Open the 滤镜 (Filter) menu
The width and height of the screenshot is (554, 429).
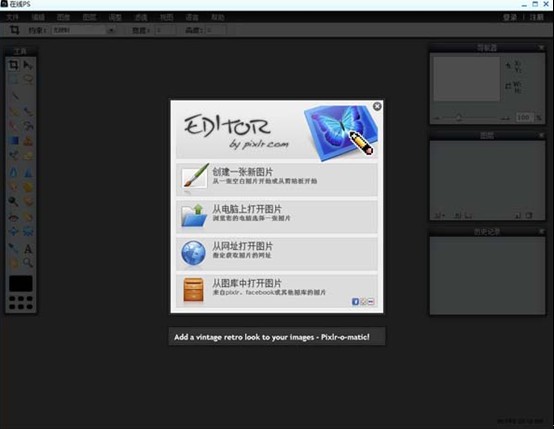(141, 17)
